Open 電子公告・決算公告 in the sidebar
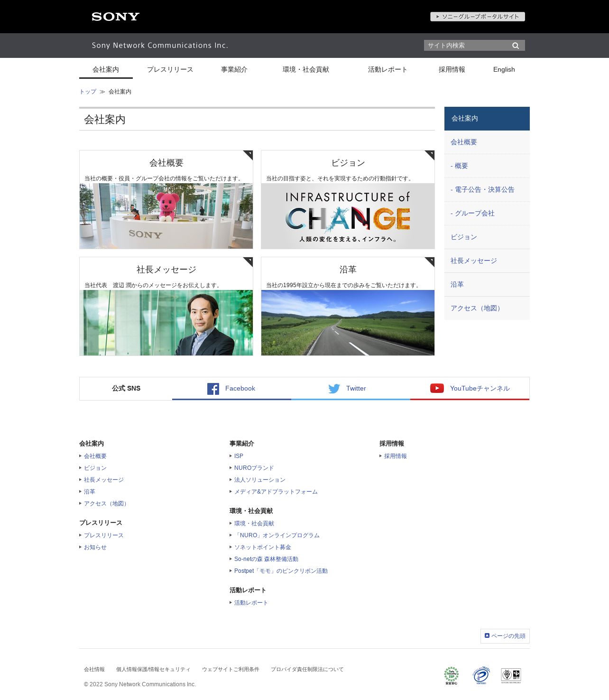The height and width of the screenshot is (700, 609). (x=487, y=190)
